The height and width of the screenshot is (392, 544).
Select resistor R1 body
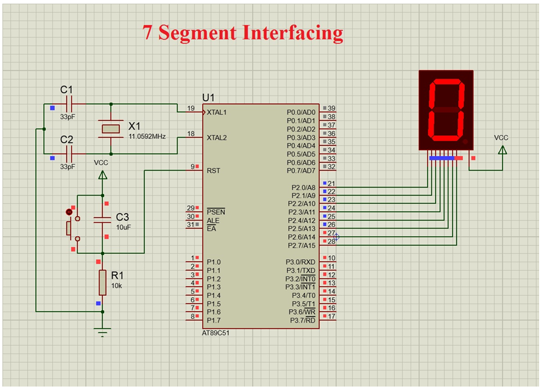click(102, 282)
